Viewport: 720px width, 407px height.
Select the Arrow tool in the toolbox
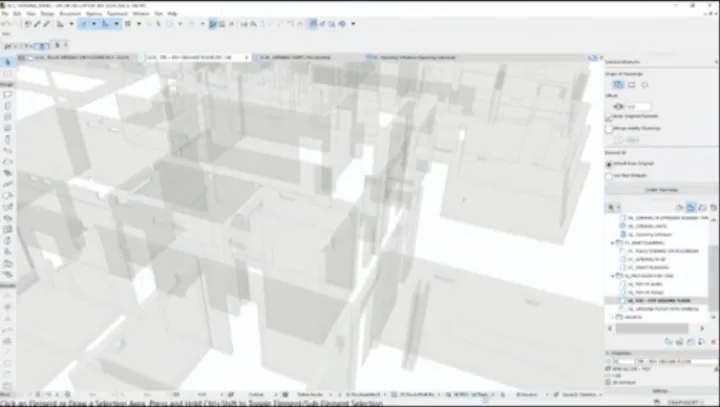point(8,62)
